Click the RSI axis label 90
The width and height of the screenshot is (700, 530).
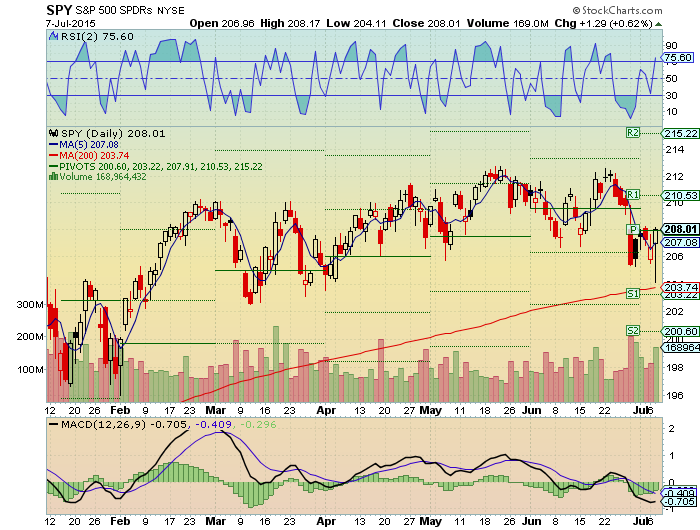671,46
